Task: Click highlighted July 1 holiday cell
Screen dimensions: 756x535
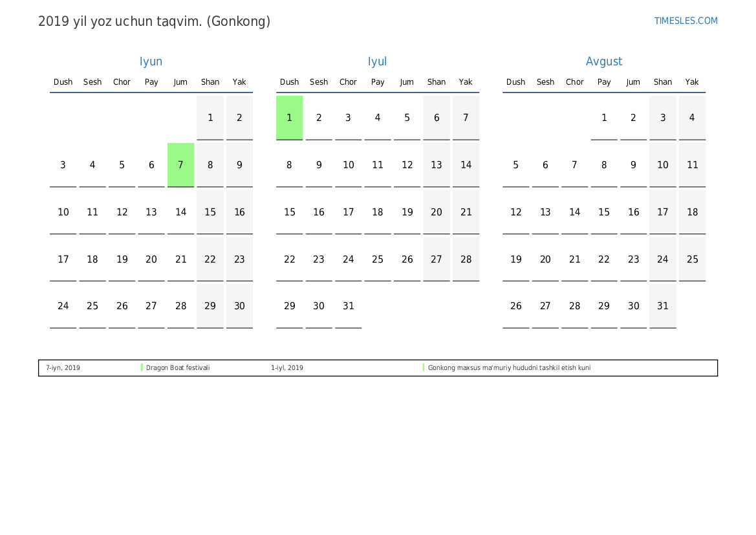Action: click(289, 118)
